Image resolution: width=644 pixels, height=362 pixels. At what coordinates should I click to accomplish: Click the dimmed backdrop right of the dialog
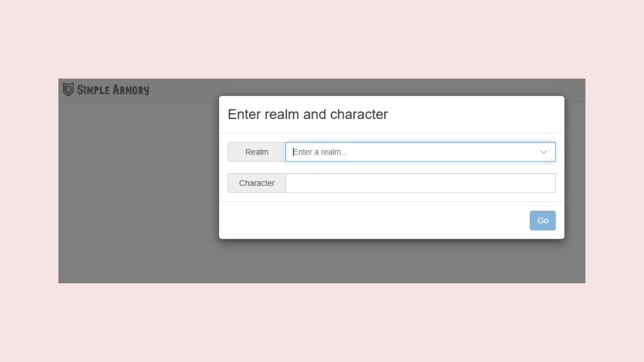575,188
